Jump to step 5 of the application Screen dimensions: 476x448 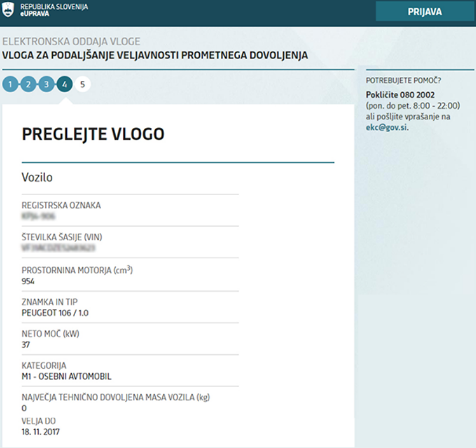(82, 84)
